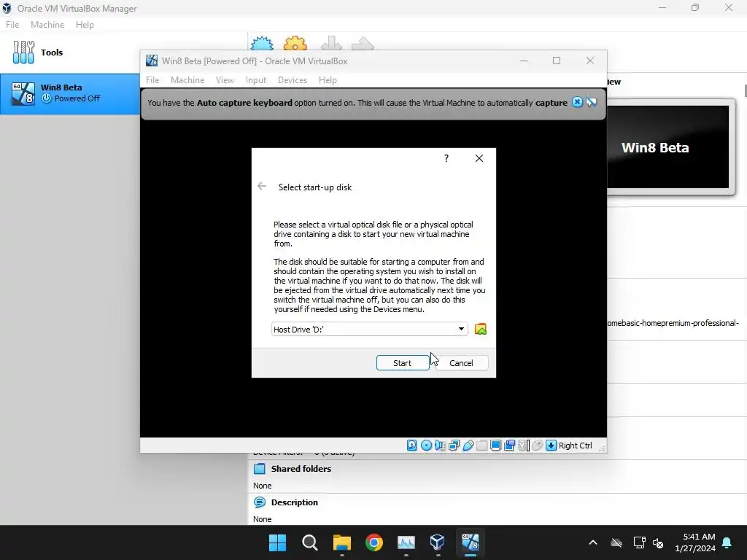The image size is (747, 560).
Task: Click the Win8 Beta VM taskbar icon
Action: [x=471, y=542]
